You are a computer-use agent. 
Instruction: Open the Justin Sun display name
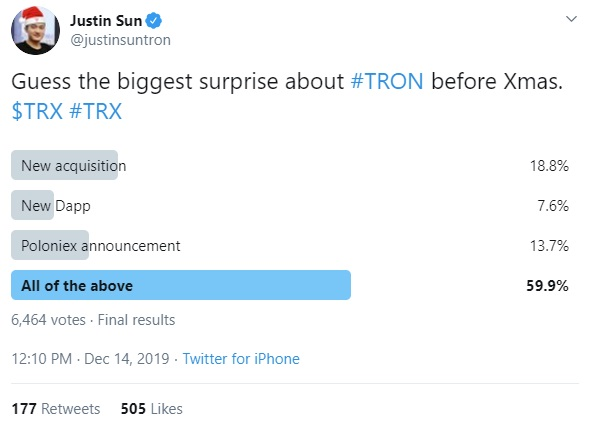pos(106,21)
